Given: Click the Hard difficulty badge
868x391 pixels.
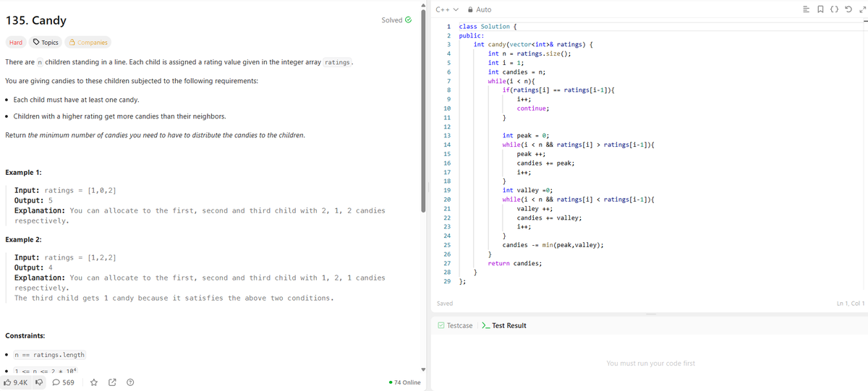Looking at the screenshot, I should click(16, 43).
